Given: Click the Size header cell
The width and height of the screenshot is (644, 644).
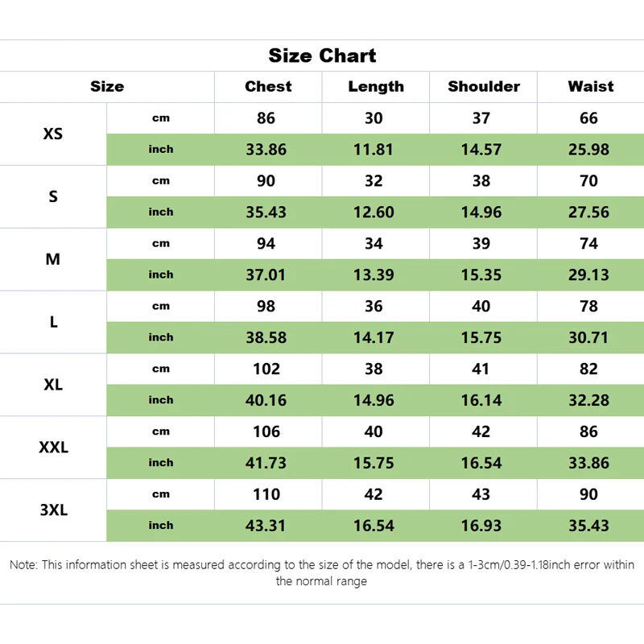Looking at the screenshot, I should click(x=107, y=86).
